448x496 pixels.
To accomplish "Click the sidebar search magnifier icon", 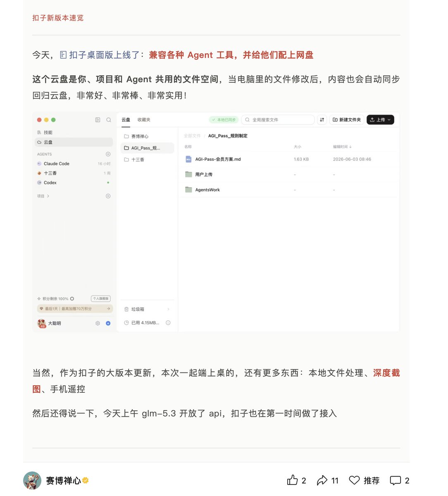I will tap(109, 120).
